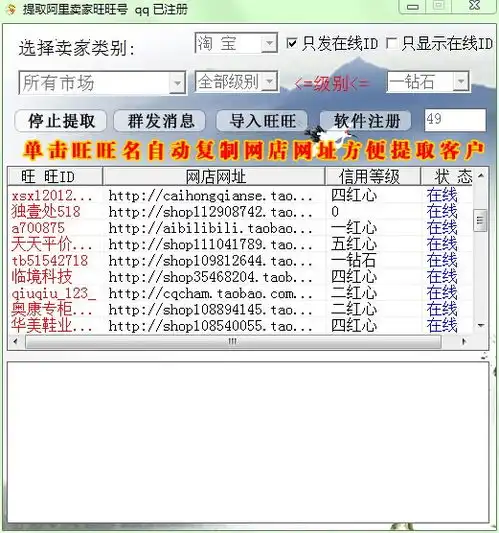
Task: Open the 一钻石 upper level dropdown
Action: click(x=461, y=82)
